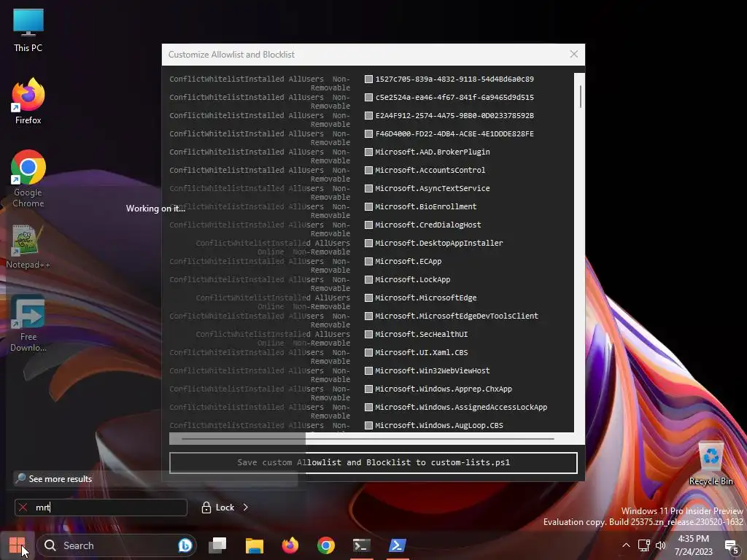Check the Microsoft.ECApp checkbox
Screen dimensions: 747x560
click(x=368, y=262)
